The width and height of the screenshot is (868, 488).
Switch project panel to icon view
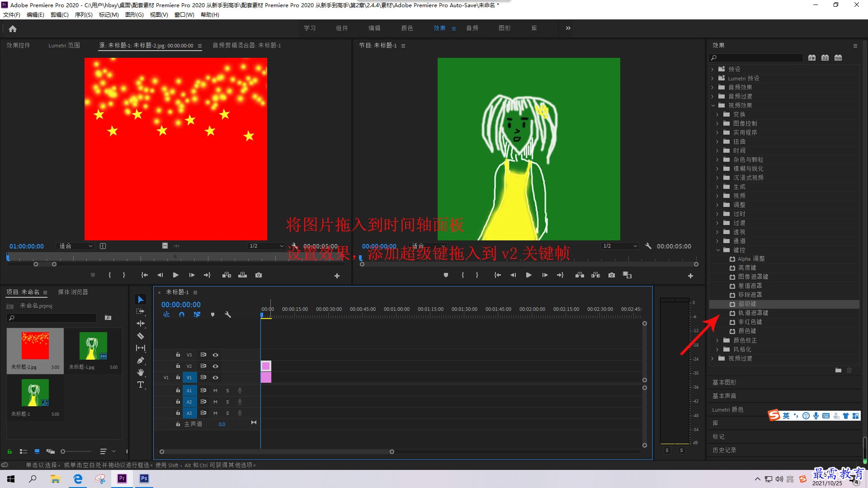tap(37, 451)
